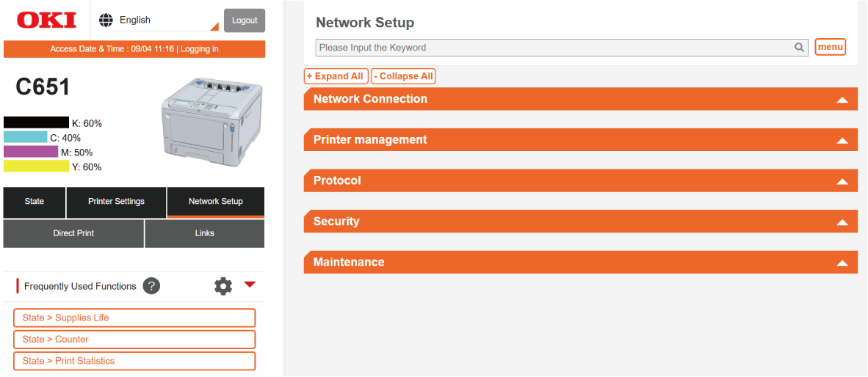This screenshot has height=377, width=868.
Task: Click the black K toner level bar
Action: click(36, 122)
